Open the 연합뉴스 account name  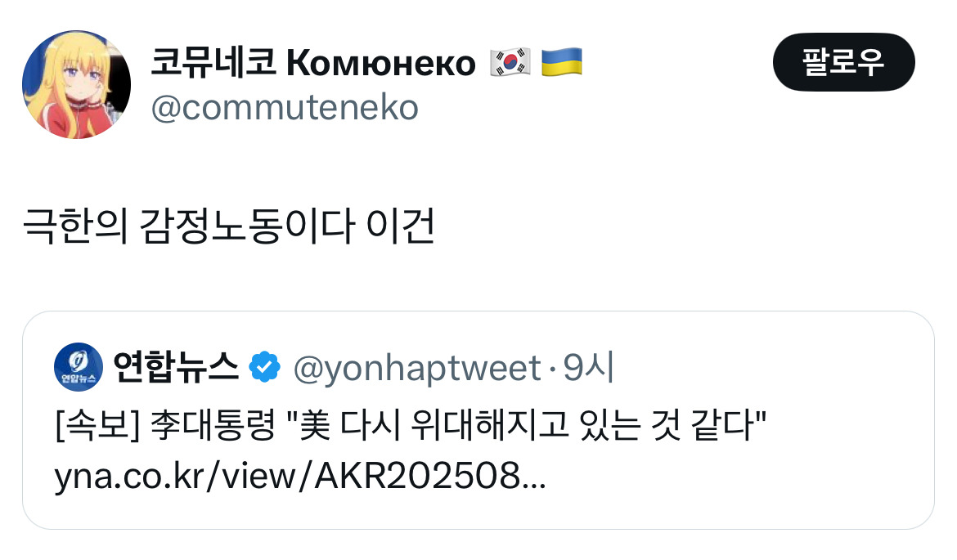[176, 367]
